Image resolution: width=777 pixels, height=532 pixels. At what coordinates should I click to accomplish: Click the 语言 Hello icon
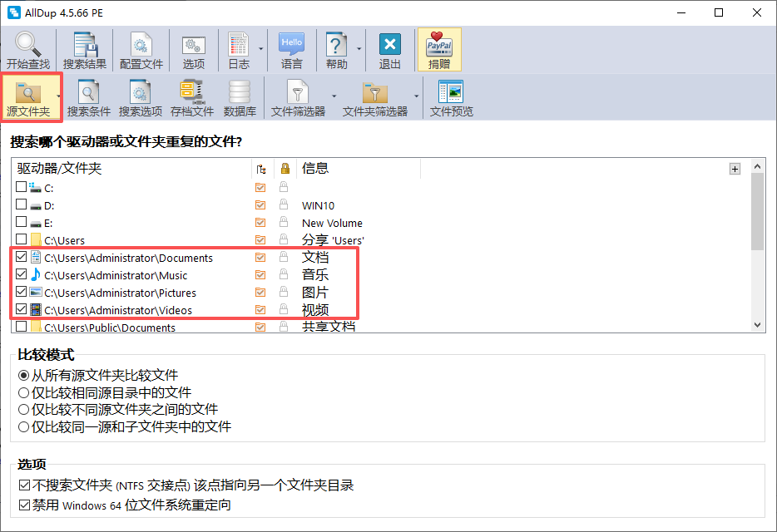(x=291, y=50)
